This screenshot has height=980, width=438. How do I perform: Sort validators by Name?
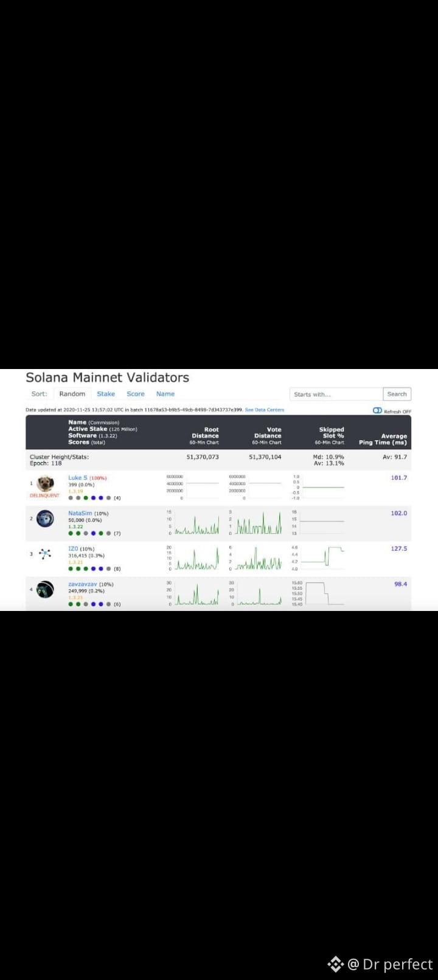165,394
